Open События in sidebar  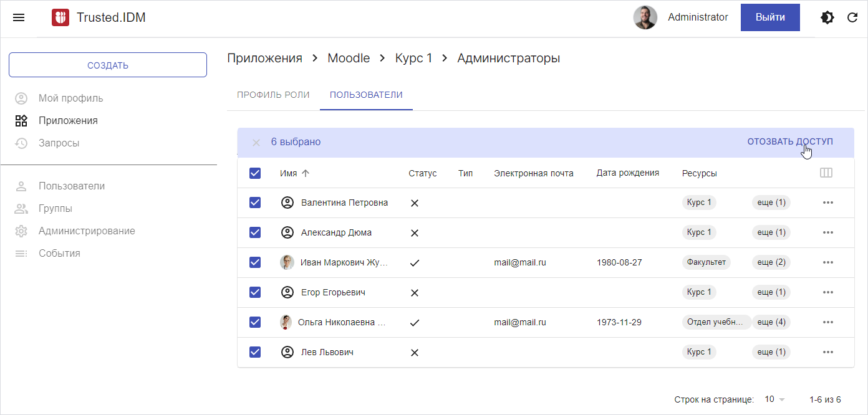coord(59,254)
